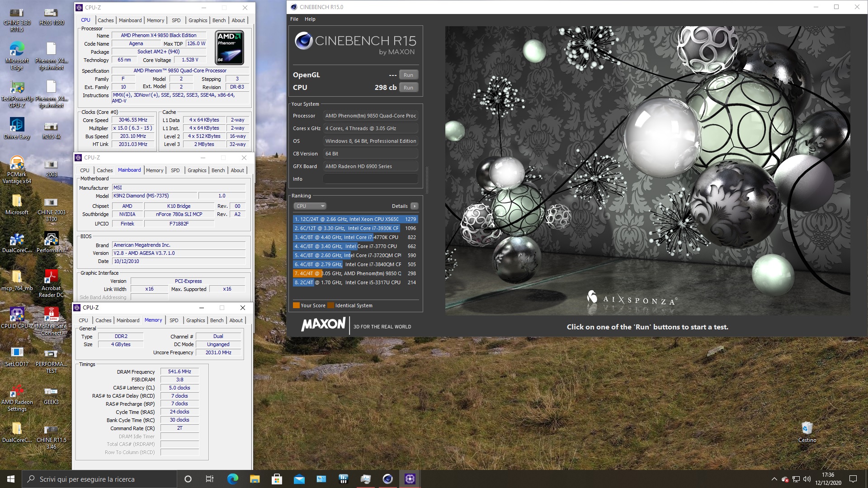
Task: Open McAfee Safe Connect shortcut
Action: click(51, 322)
